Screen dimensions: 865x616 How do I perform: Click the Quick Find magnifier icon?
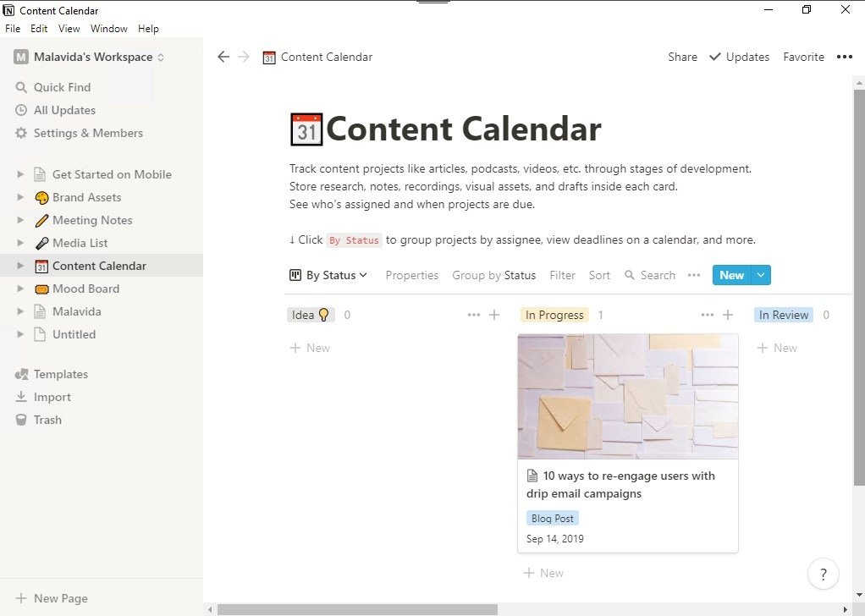pyautogui.click(x=21, y=87)
